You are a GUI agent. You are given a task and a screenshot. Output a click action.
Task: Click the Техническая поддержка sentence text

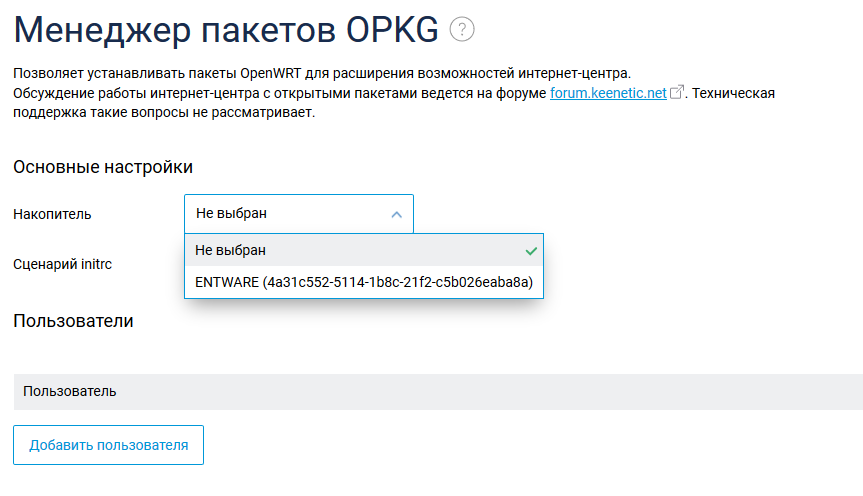[394, 103]
